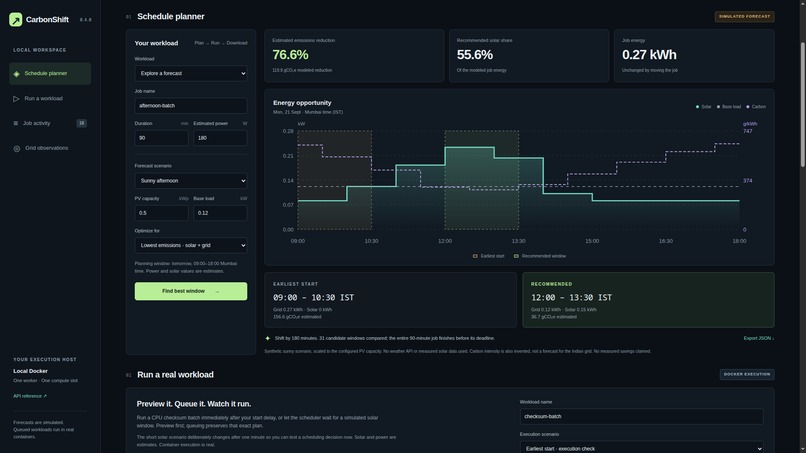The image size is (806, 453).
Task: Click the 0.27 kWh job energy value
Action: (x=649, y=55)
